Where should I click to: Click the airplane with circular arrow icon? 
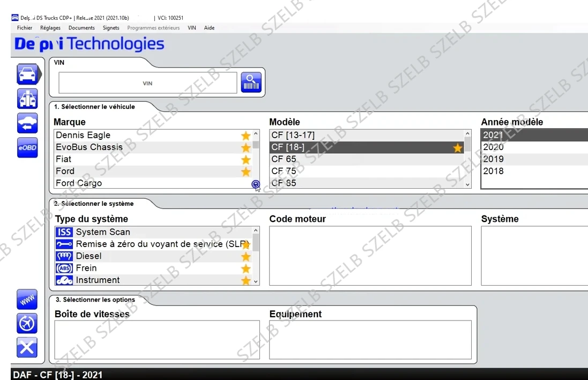[x=27, y=323]
